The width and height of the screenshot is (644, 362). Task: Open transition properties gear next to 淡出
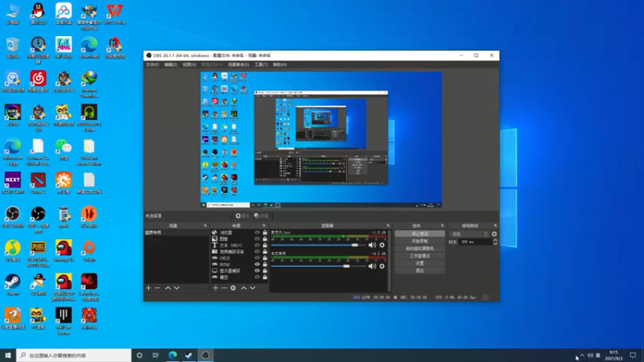(x=494, y=234)
